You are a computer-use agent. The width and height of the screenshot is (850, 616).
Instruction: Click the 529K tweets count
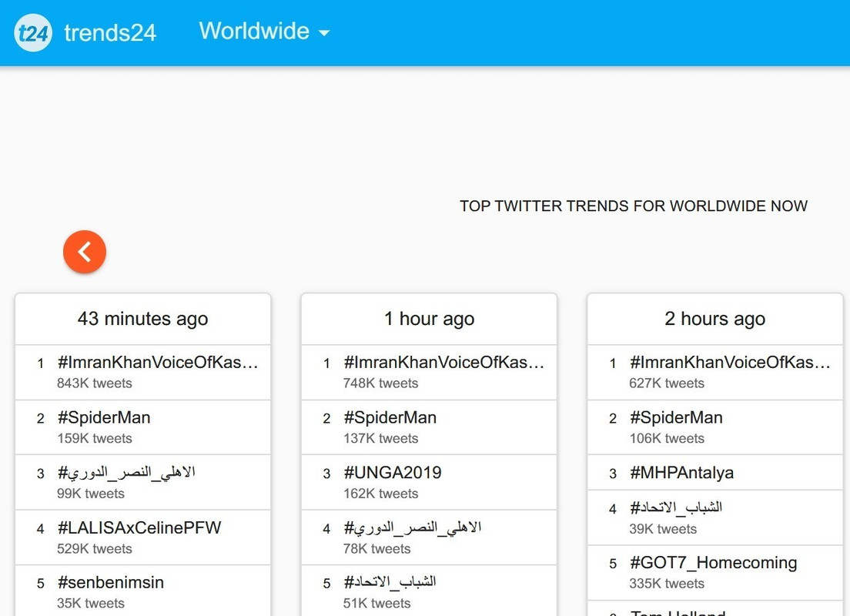tap(95, 549)
